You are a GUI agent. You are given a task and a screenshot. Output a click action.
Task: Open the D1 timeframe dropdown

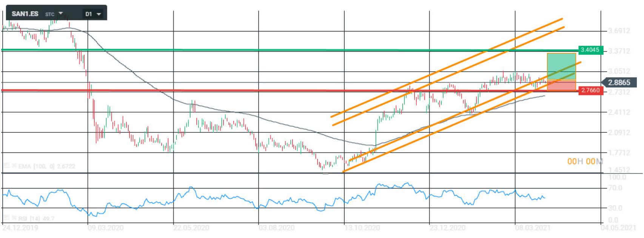pos(93,14)
